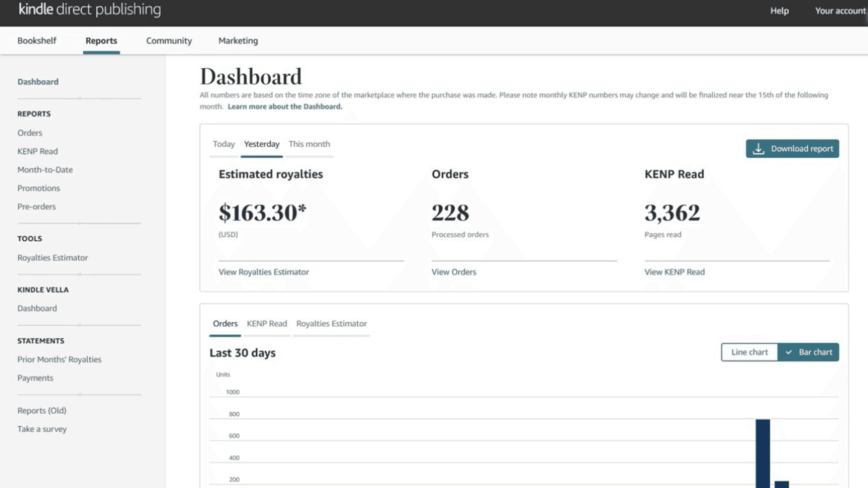
Task: Switch to the Today tab
Action: point(224,144)
